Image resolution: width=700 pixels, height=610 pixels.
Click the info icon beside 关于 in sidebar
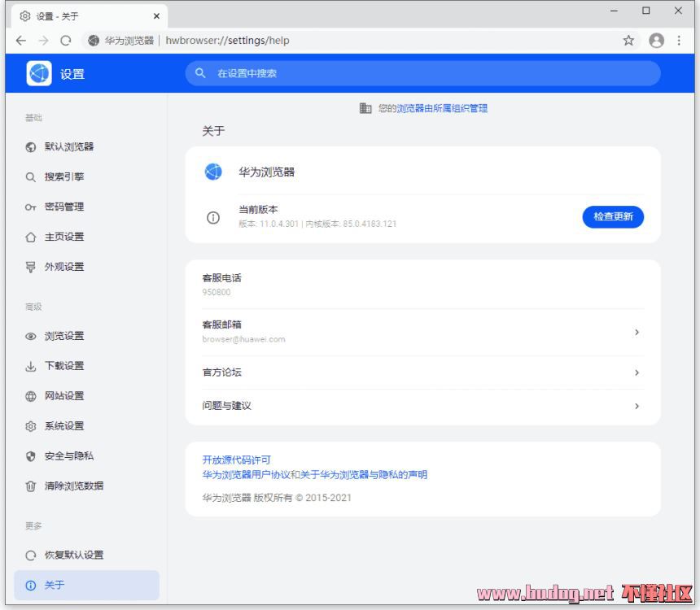click(30, 586)
